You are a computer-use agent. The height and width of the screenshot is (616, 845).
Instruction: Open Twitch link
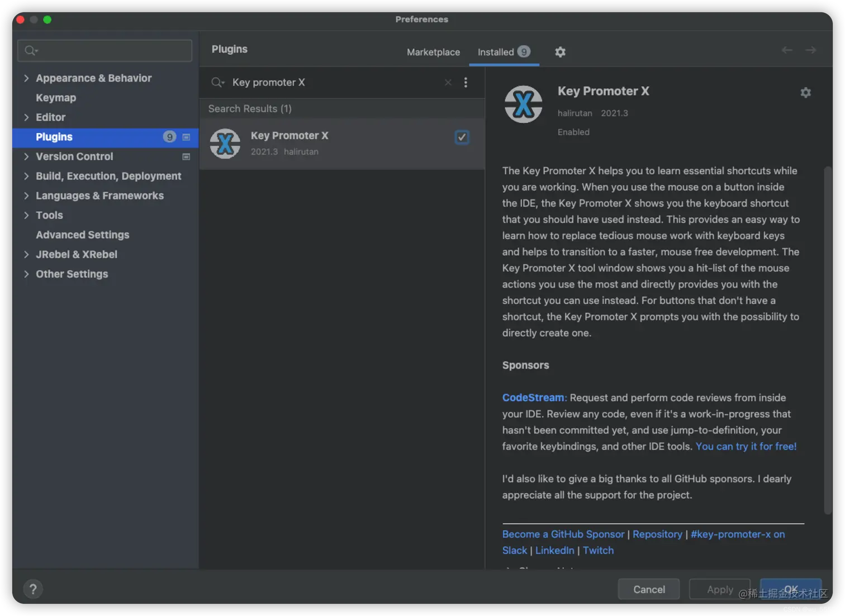click(x=598, y=550)
